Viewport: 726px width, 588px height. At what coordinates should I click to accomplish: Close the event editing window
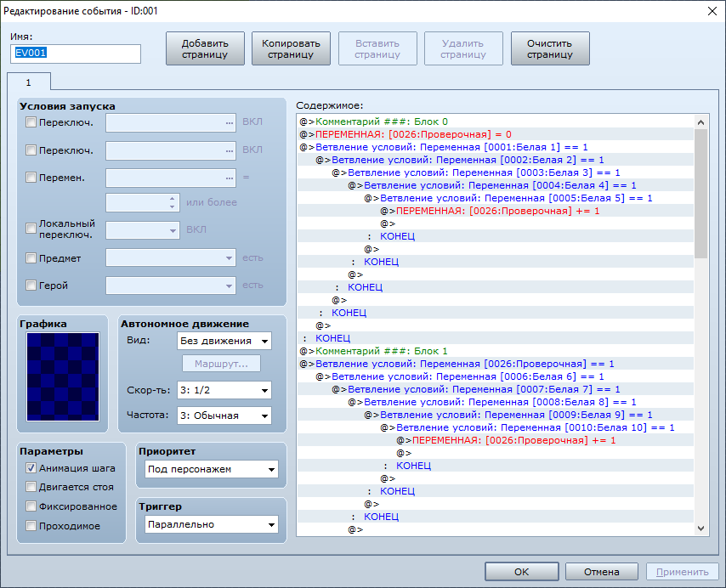coord(712,11)
